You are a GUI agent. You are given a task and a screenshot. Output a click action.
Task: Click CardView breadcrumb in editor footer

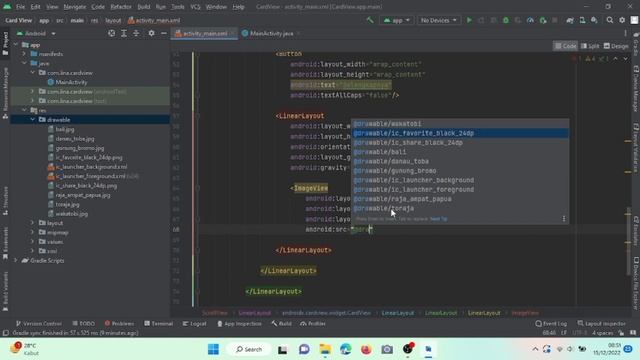tap(327, 313)
